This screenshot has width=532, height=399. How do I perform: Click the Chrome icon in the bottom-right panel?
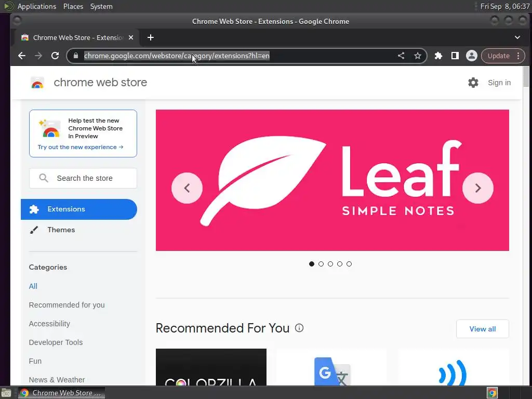coord(493,393)
